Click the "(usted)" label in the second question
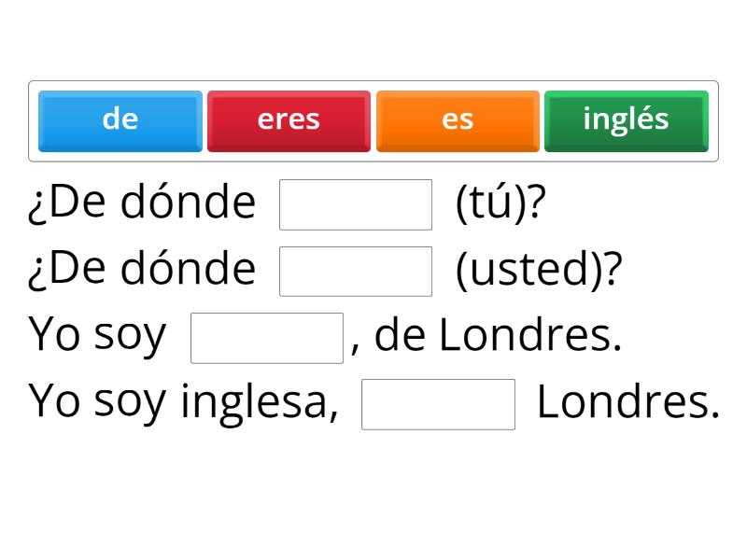 tap(529, 268)
